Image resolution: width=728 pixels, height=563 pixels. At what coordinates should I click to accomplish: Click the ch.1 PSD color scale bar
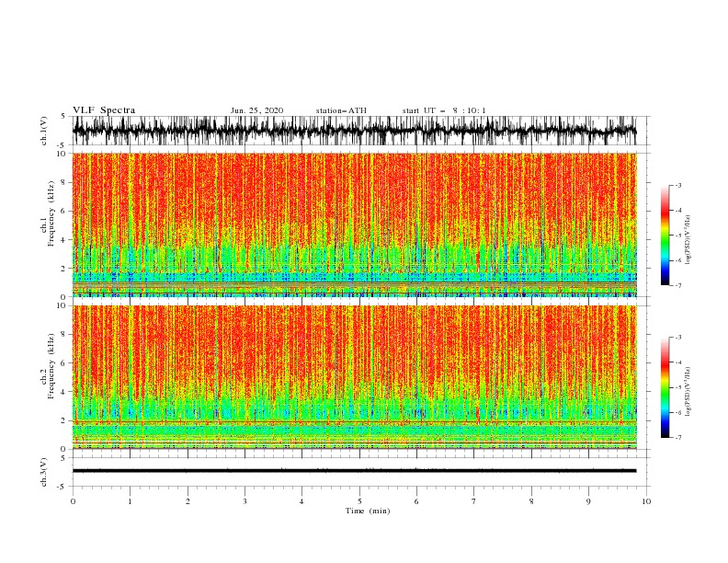click(x=665, y=235)
